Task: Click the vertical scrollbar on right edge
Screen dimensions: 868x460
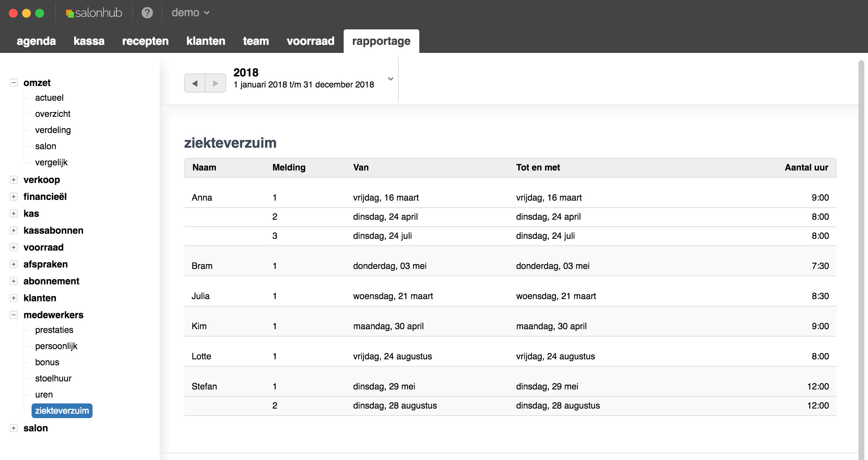Action: point(861,257)
